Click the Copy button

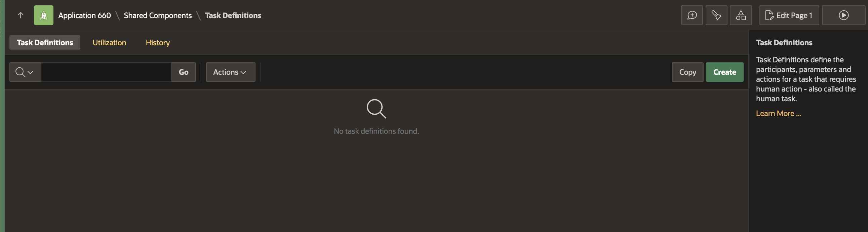coord(687,72)
